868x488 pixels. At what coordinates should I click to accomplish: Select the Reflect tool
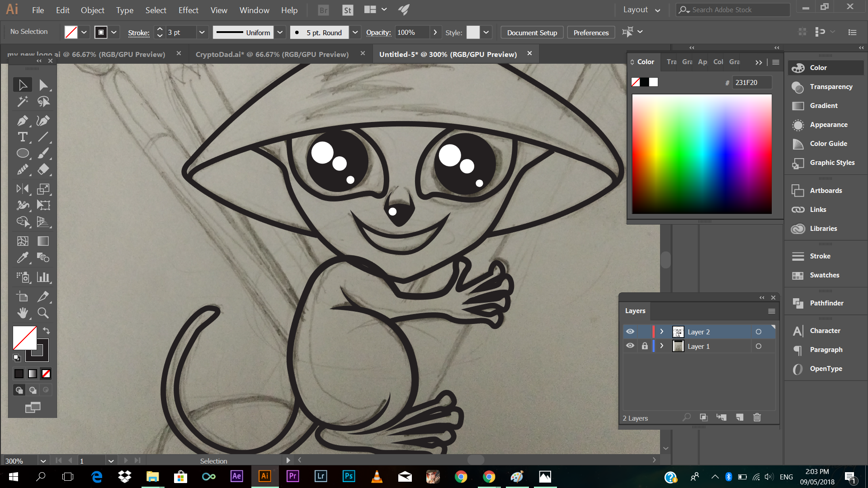[22, 189]
